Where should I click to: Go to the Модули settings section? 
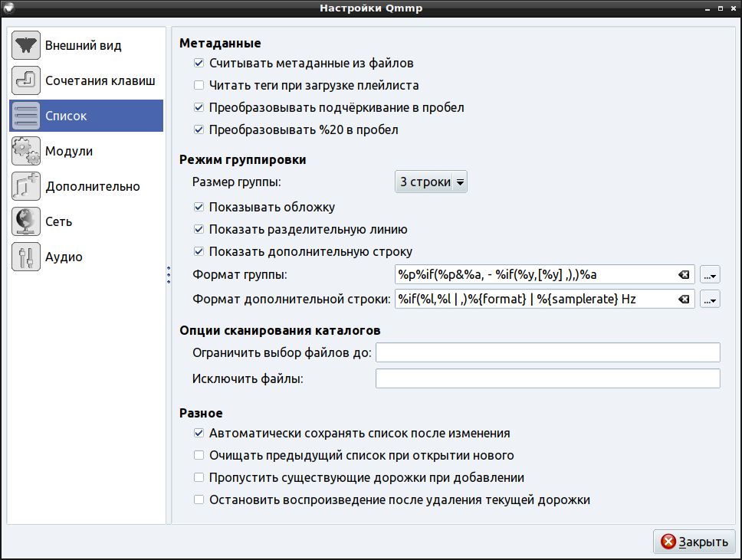pyautogui.click(x=69, y=152)
